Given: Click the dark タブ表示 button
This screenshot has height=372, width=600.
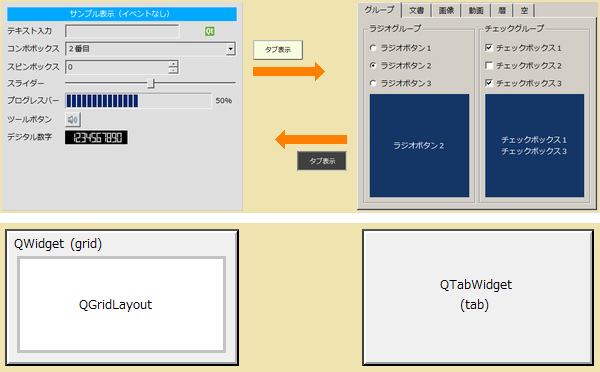Looking at the screenshot, I should (x=322, y=161).
